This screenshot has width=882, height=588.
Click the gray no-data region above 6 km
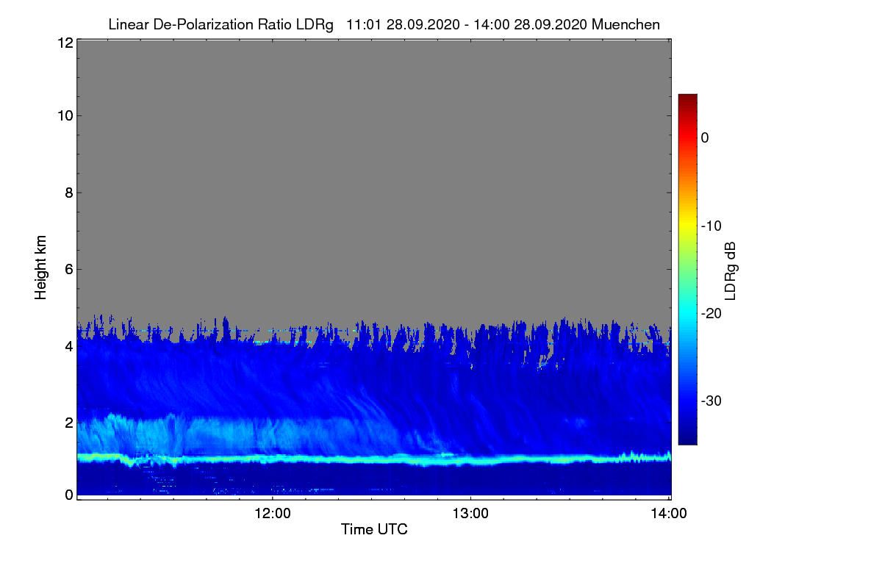click(x=373, y=154)
